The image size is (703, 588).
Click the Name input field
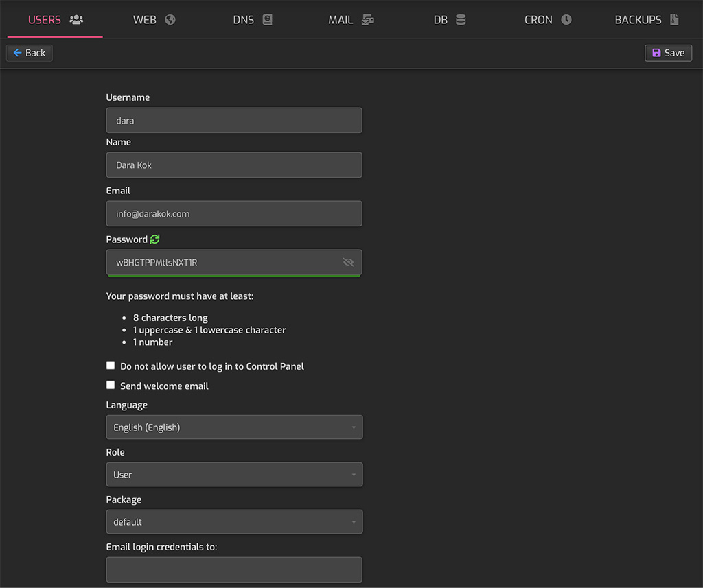tap(234, 165)
